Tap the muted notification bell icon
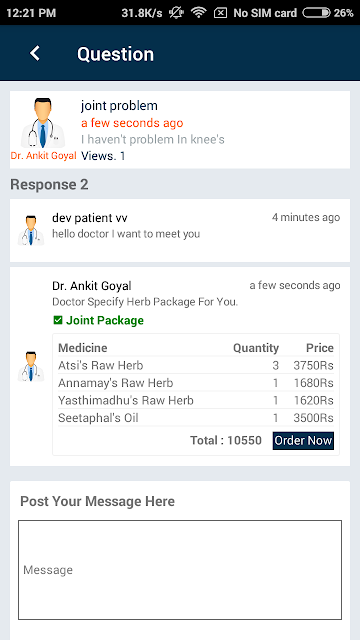Viewport: 360px width, 640px height. 176,13
